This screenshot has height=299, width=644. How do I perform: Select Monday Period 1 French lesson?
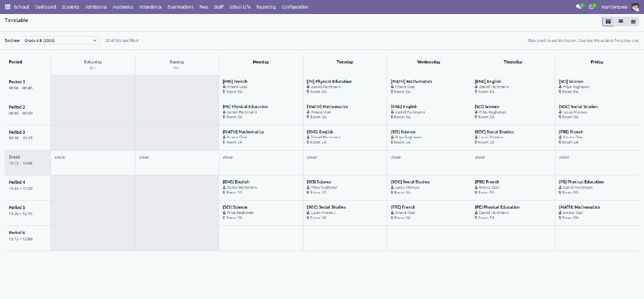(261, 87)
